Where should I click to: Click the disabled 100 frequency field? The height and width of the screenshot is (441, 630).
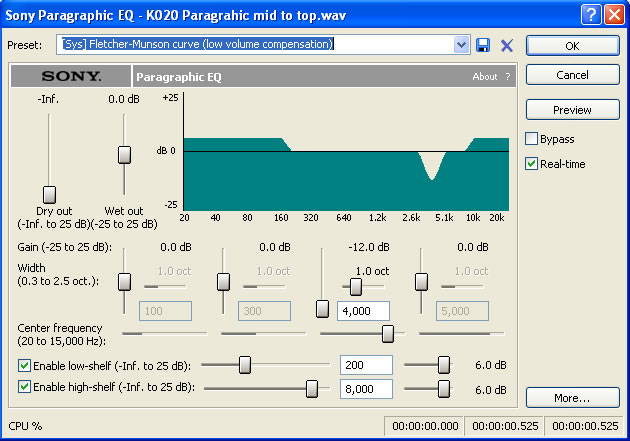165,311
